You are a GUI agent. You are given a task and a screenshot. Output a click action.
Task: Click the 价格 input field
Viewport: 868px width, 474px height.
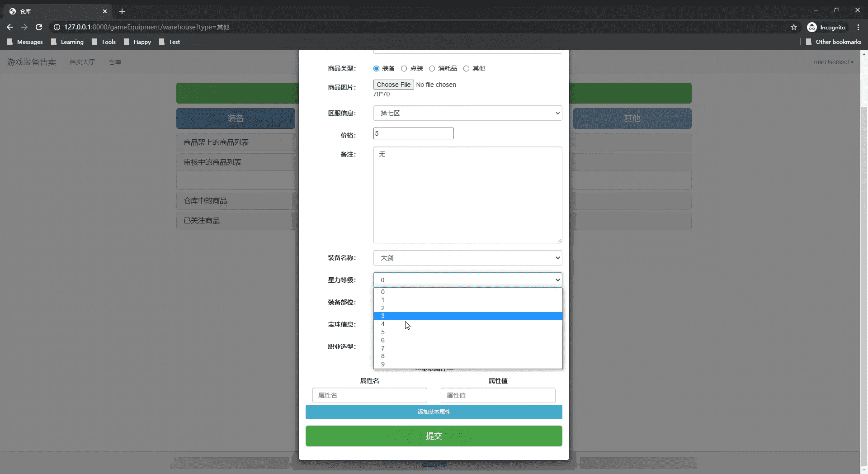pos(413,133)
